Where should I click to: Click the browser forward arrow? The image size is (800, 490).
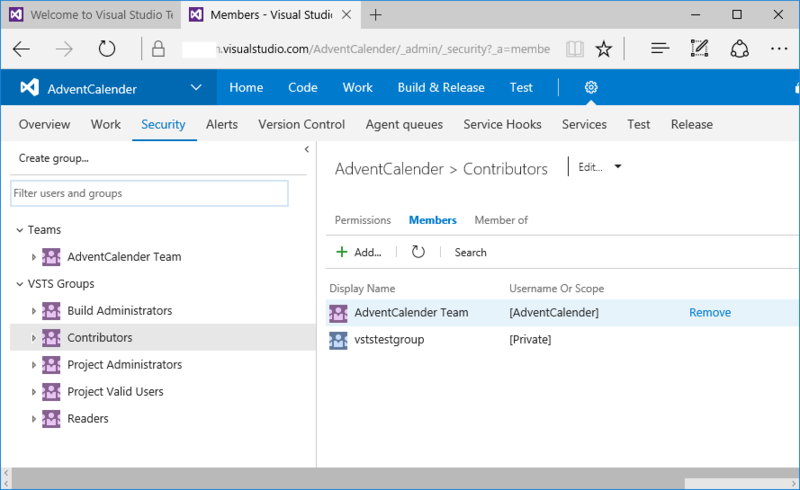[64, 49]
